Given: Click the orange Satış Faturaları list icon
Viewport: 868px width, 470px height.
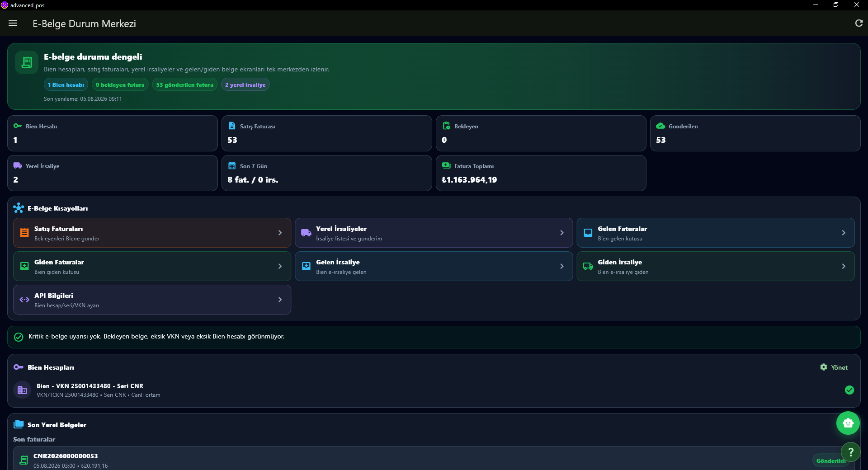Looking at the screenshot, I should tap(24, 233).
